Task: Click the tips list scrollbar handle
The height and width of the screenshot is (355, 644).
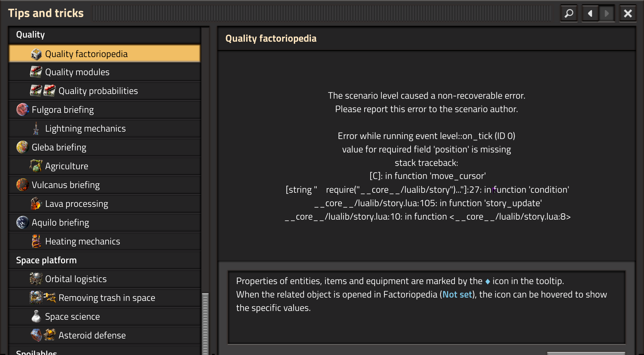Action: click(205, 324)
